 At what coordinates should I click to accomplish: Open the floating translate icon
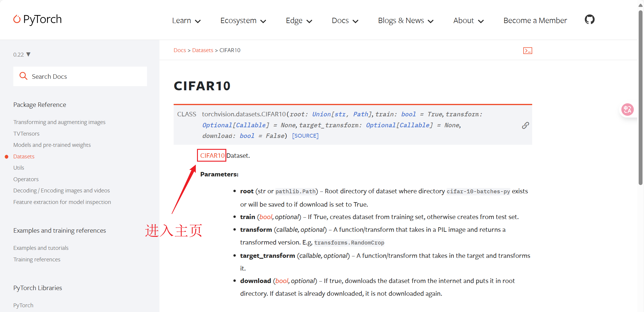[x=627, y=110]
